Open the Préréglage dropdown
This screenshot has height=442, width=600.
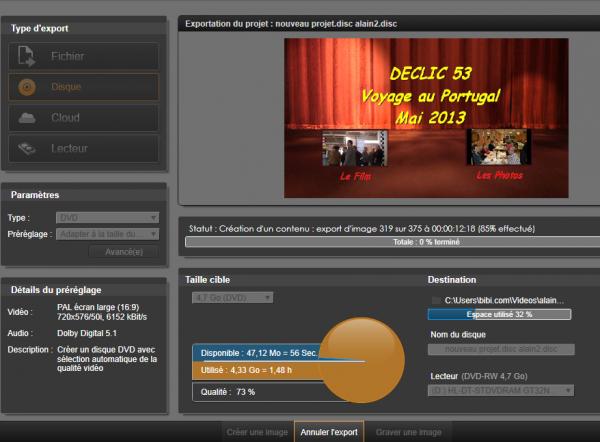(107, 234)
